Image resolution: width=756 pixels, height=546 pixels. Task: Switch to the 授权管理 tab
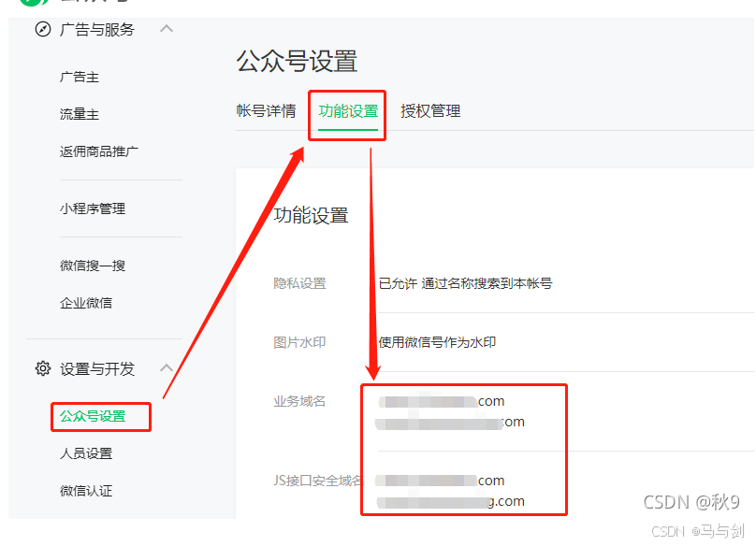[x=430, y=111]
